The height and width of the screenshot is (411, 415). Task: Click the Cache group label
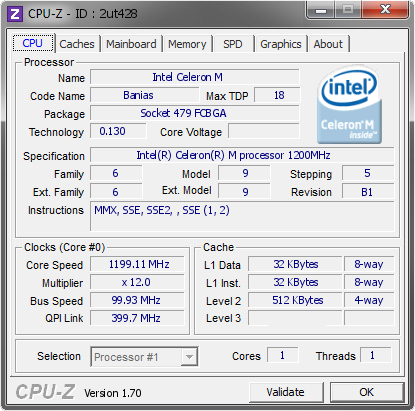point(218,247)
